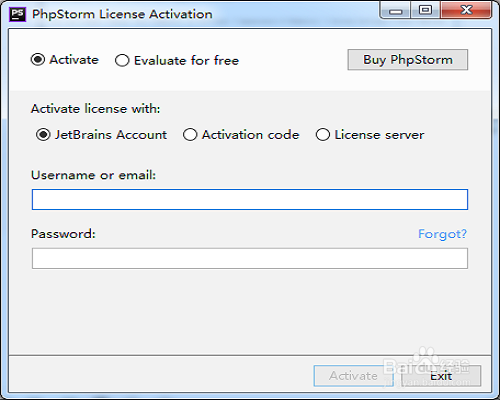The image size is (500, 400).
Task: Click the PhpStorm PS title bar icon
Action: pyautogui.click(x=18, y=14)
